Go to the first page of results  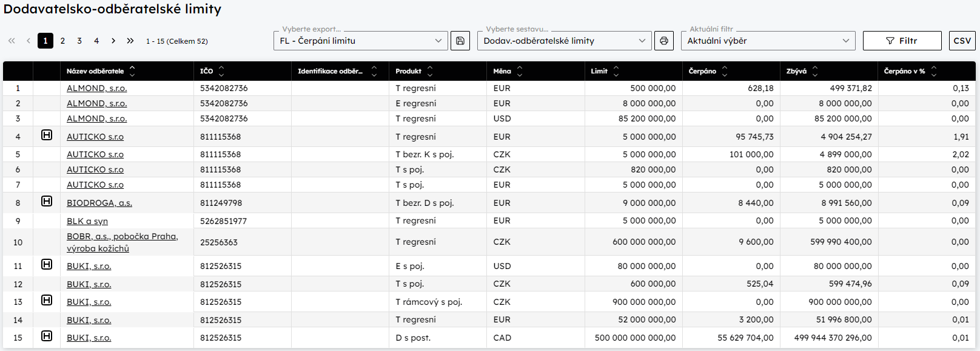tap(12, 41)
